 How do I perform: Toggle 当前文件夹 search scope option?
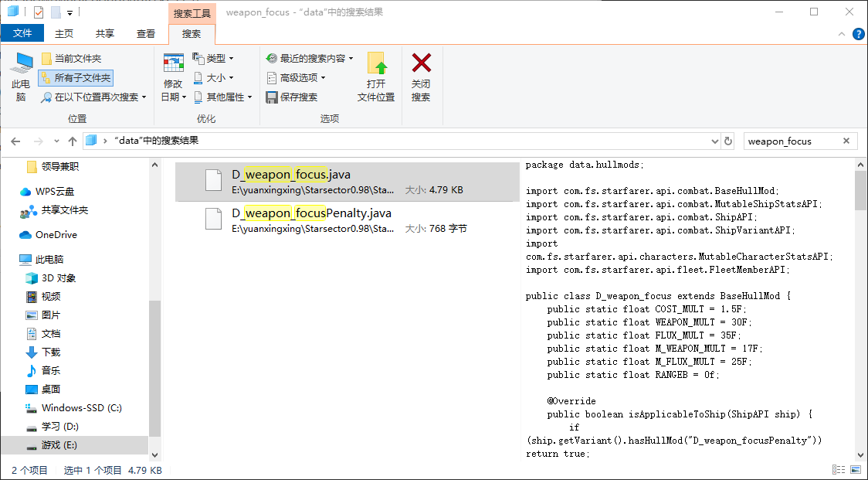[71, 59]
